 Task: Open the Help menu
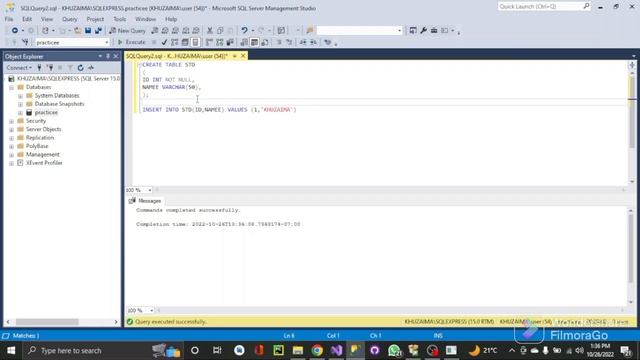[171, 19]
